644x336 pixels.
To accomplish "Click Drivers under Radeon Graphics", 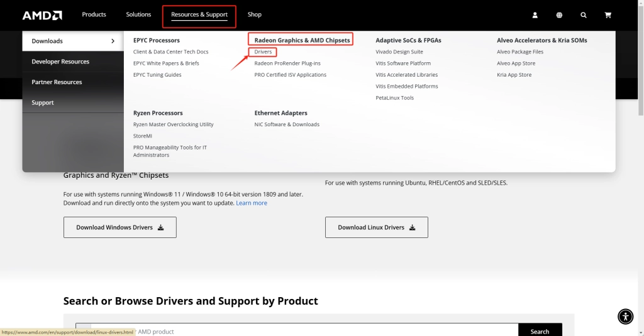I will (263, 51).
